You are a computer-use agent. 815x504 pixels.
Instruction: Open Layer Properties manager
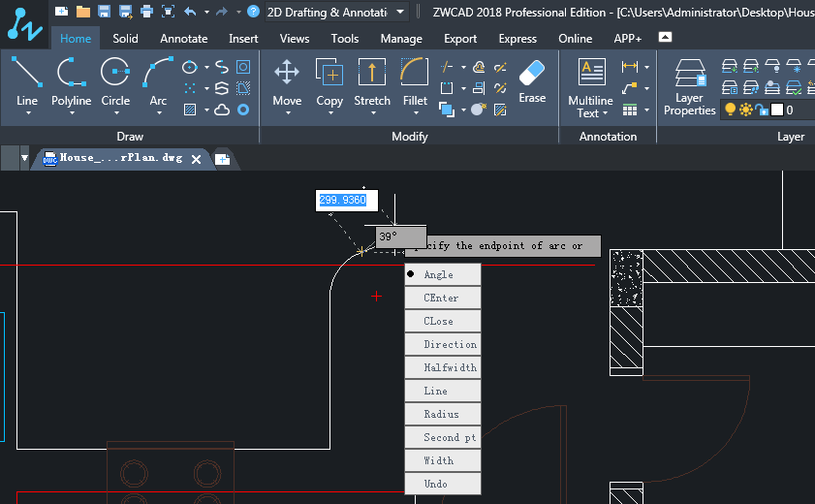[x=689, y=86]
